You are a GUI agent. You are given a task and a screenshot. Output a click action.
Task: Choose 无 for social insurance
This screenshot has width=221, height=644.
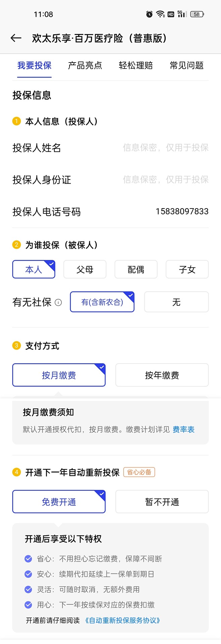[176, 302]
